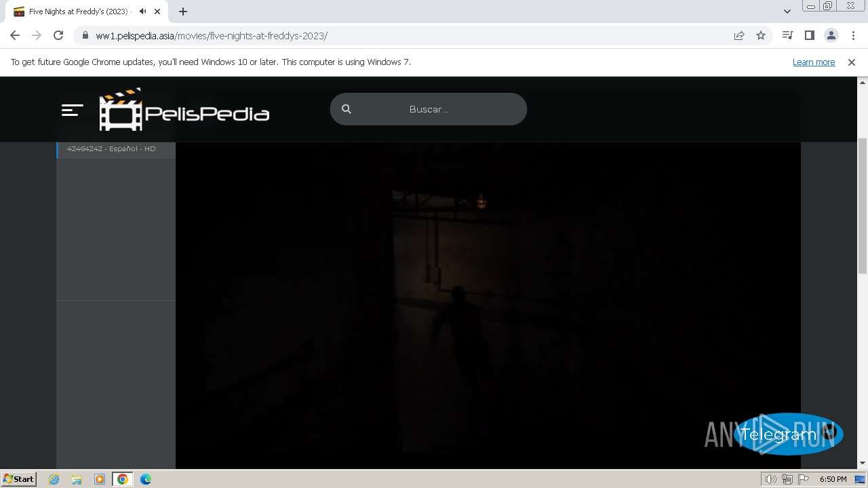Mute the Five Nights at Freddy's tab audio

(142, 12)
